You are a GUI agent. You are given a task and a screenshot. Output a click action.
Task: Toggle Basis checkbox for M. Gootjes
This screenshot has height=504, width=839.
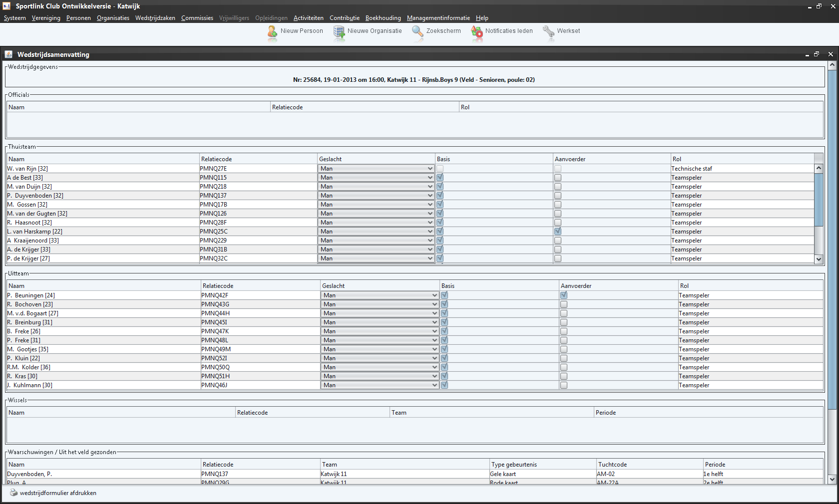point(444,349)
